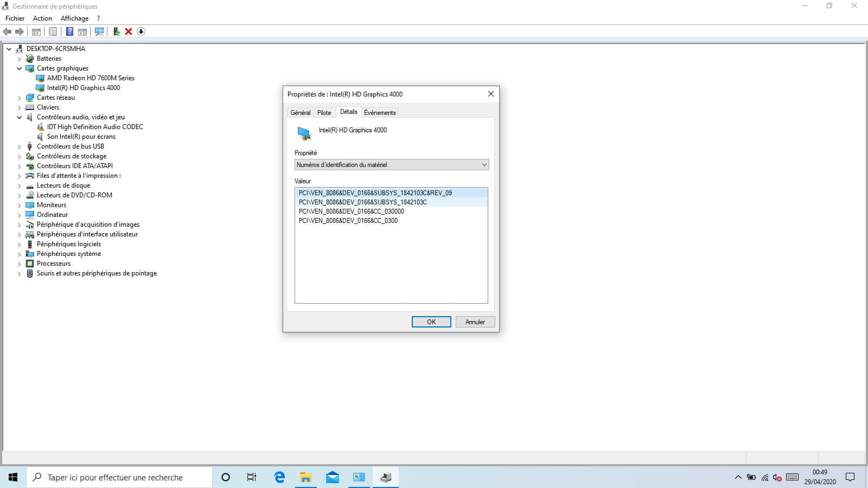Expand the Processeurs category

(x=19, y=264)
